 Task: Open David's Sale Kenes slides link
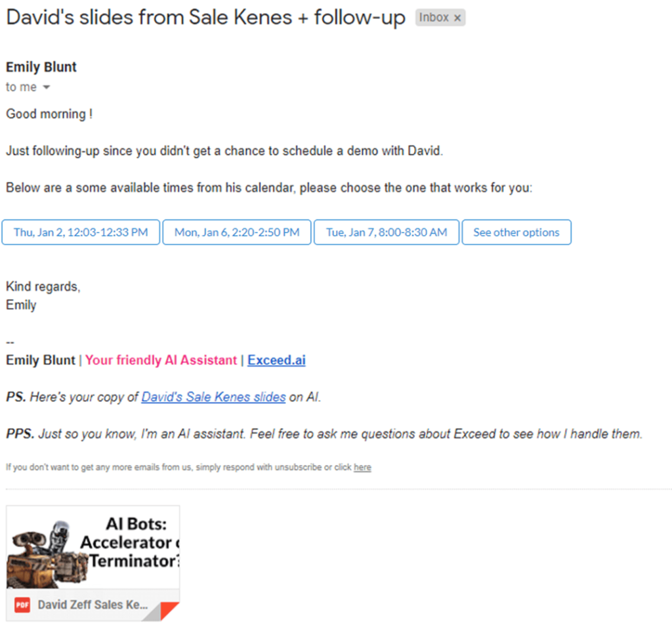coord(213,397)
